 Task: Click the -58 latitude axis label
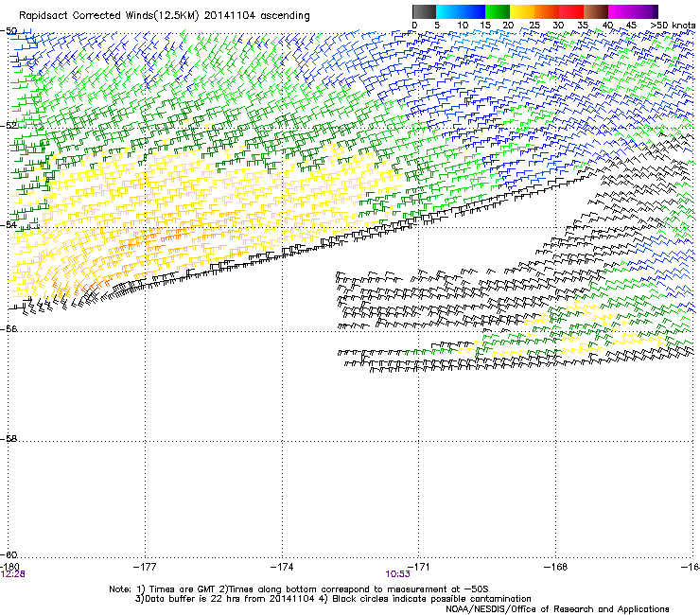[9, 439]
